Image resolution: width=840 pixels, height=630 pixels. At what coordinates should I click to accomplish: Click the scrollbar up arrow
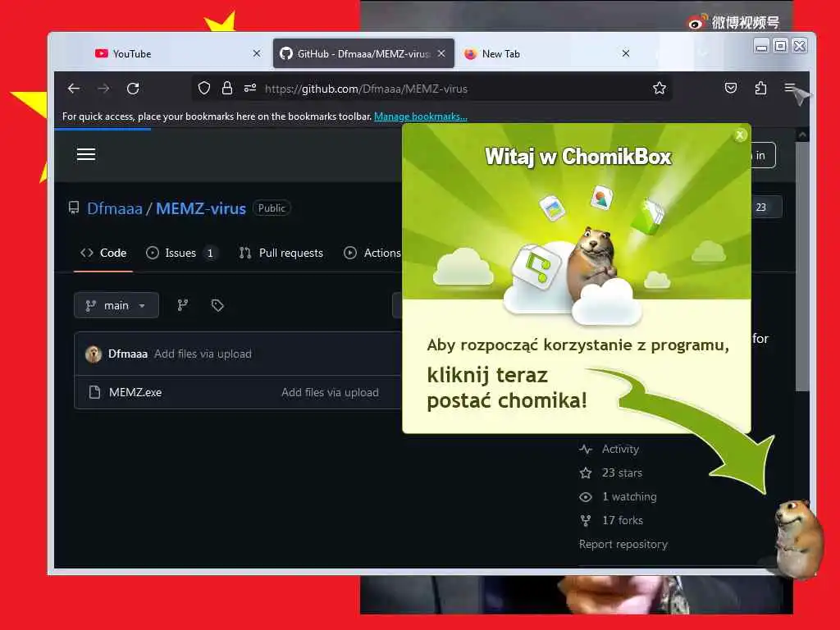pyautogui.click(x=802, y=135)
